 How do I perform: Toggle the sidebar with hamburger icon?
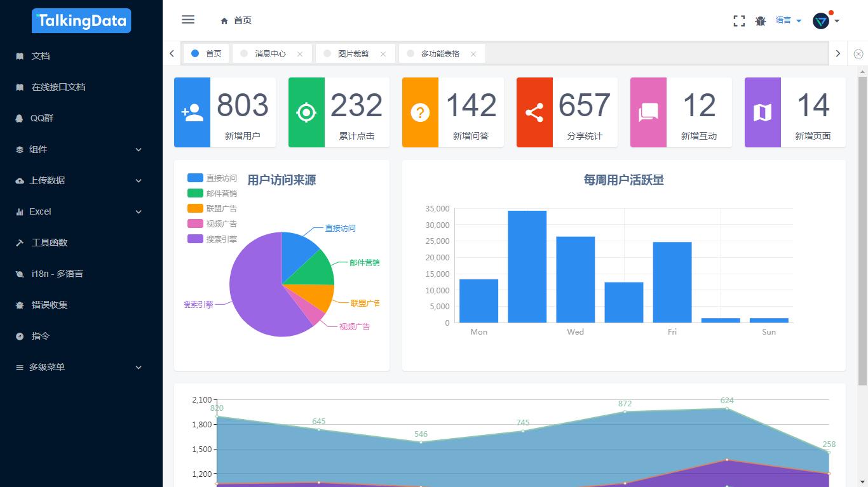point(188,20)
